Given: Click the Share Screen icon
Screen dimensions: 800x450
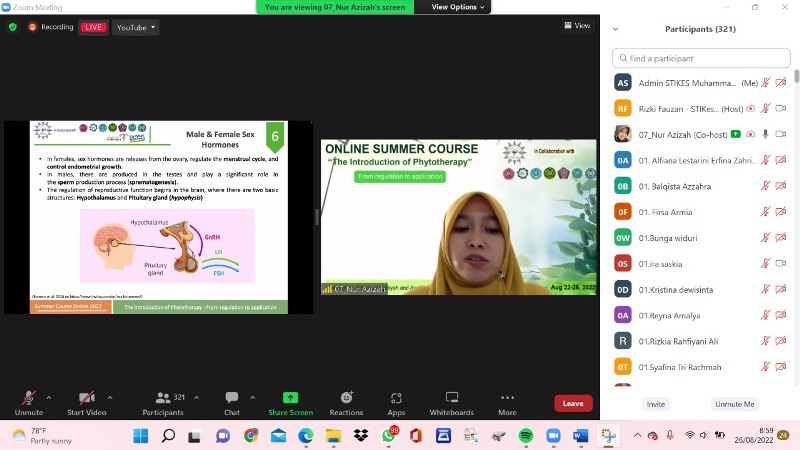Looking at the screenshot, I should (x=290, y=398).
